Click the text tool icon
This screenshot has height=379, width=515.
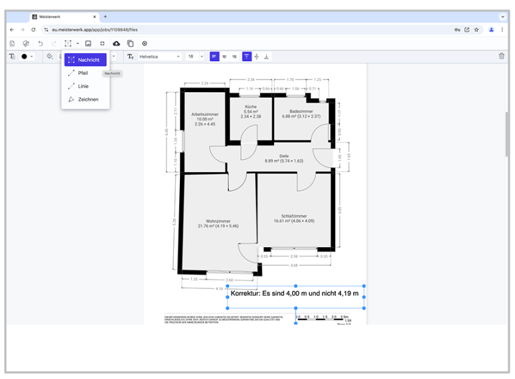[x=12, y=56]
